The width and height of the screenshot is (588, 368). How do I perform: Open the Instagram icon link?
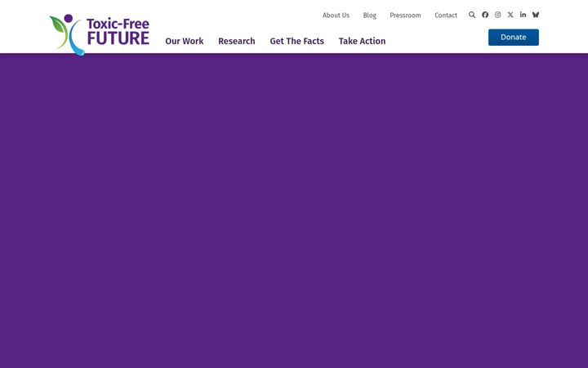(x=497, y=15)
